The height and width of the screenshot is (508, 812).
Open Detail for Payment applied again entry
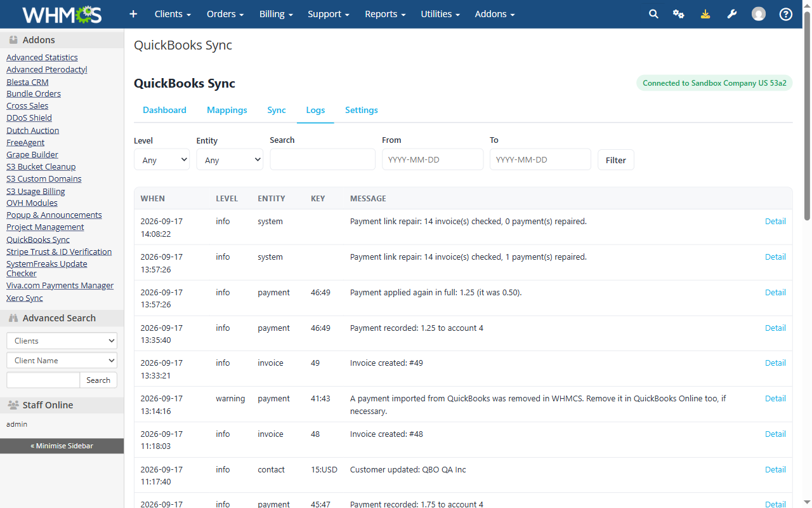pos(775,293)
